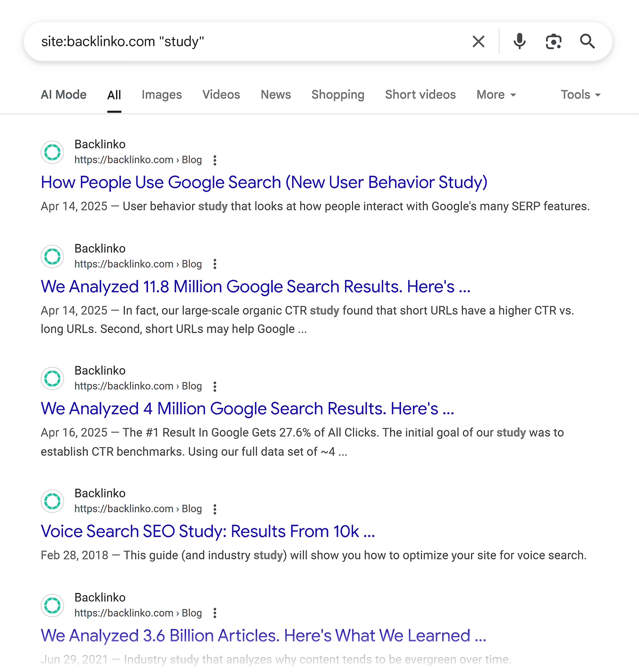Image resolution: width=639 pixels, height=672 pixels.
Task: Click Backlinko favicon beside the 4 Million result
Action: pyautogui.click(x=52, y=378)
